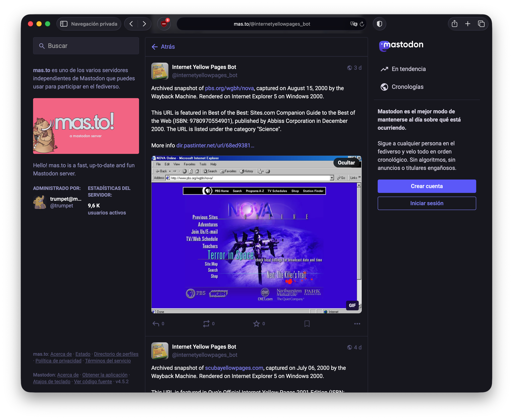The image size is (513, 420).
Task: Boost the NOVA snapshot post
Action: (x=206, y=324)
